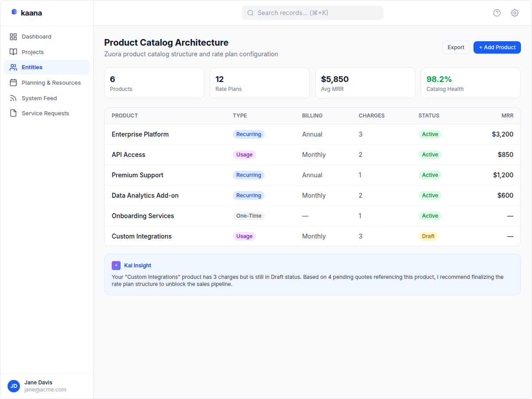Click Jane Davis's JD avatar
The image size is (532, 399).
click(x=14, y=386)
